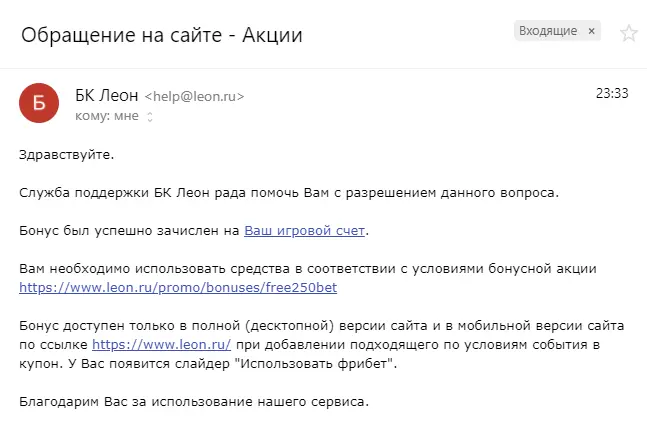Follow the https://www.leon.ru/ link
Image resolution: width=647 pixels, height=432 pixels.
(161, 344)
